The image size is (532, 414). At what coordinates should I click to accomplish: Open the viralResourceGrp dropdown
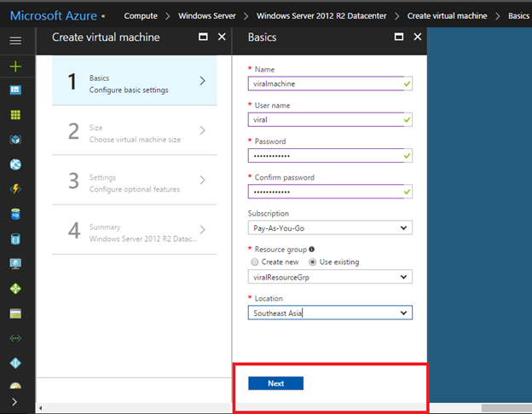[x=330, y=277]
